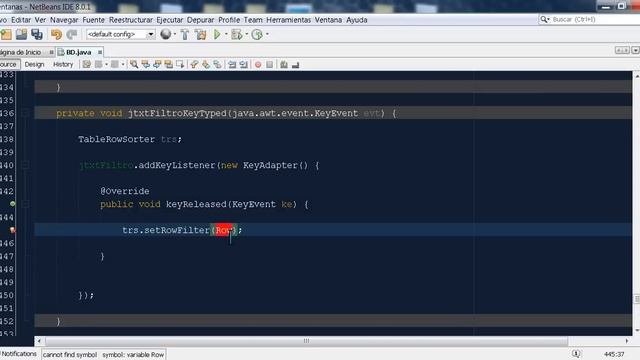This screenshot has width=640, height=360.
Task: Stop macro recording icon
Action: pos(269,64)
